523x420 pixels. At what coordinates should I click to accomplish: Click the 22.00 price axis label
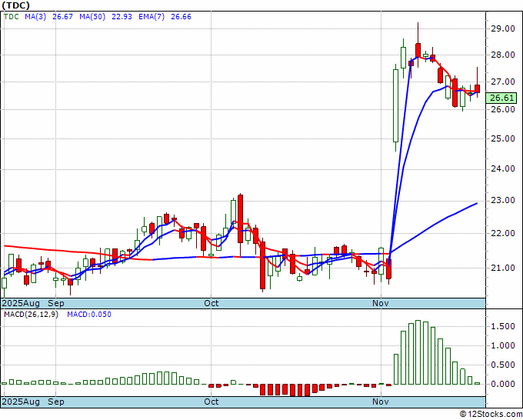502,233
